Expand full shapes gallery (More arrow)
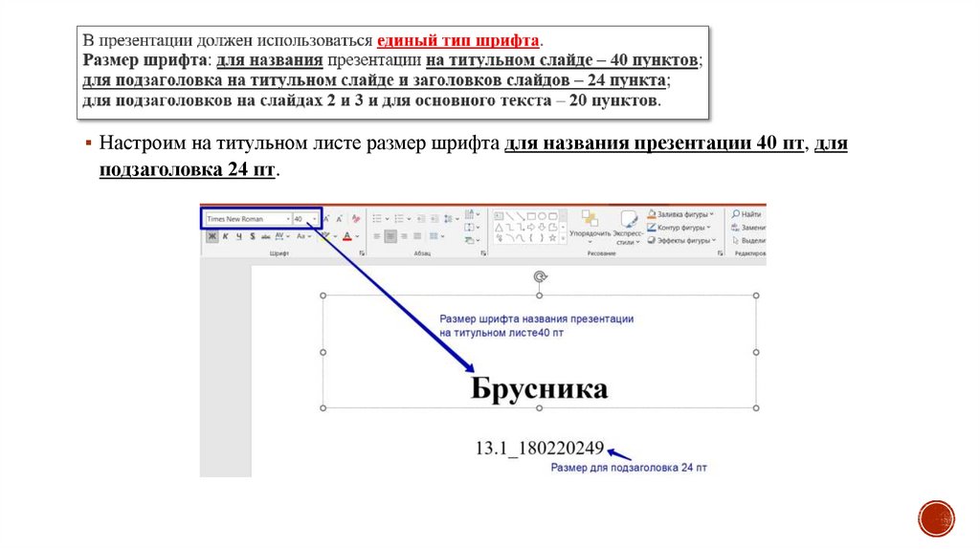The image size is (980, 549). coord(563,238)
